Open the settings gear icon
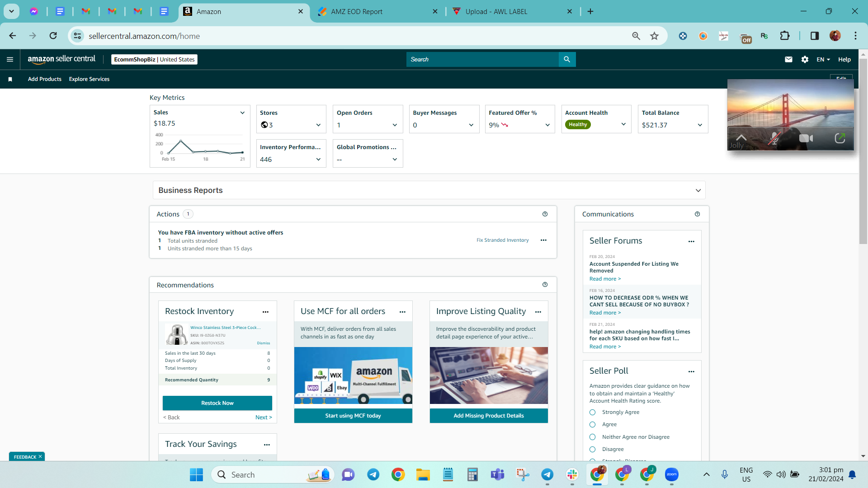The width and height of the screenshot is (868, 488). (x=805, y=59)
